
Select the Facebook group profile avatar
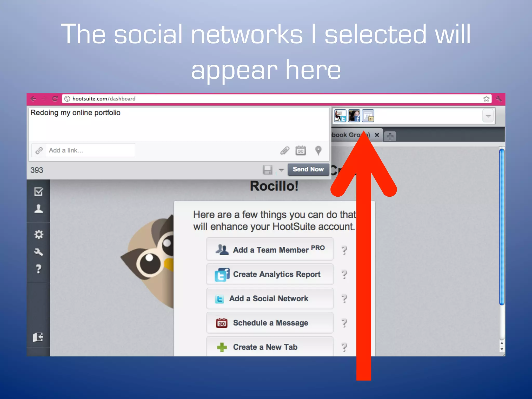pyautogui.click(x=368, y=116)
